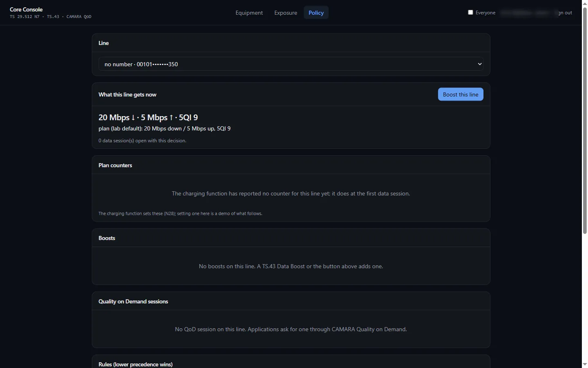The height and width of the screenshot is (368, 588).
Task: Click the page's vertical scrollbar thumb
Action: pos(585,121)
